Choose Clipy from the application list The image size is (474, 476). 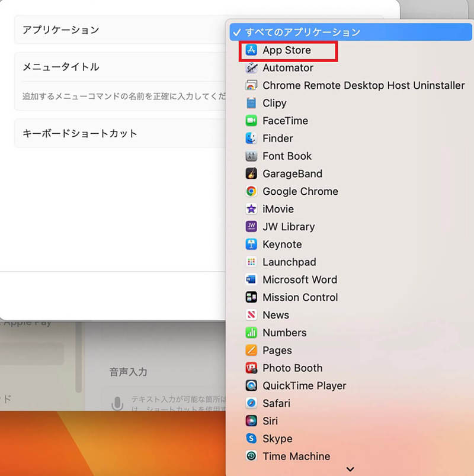[351, 103]
